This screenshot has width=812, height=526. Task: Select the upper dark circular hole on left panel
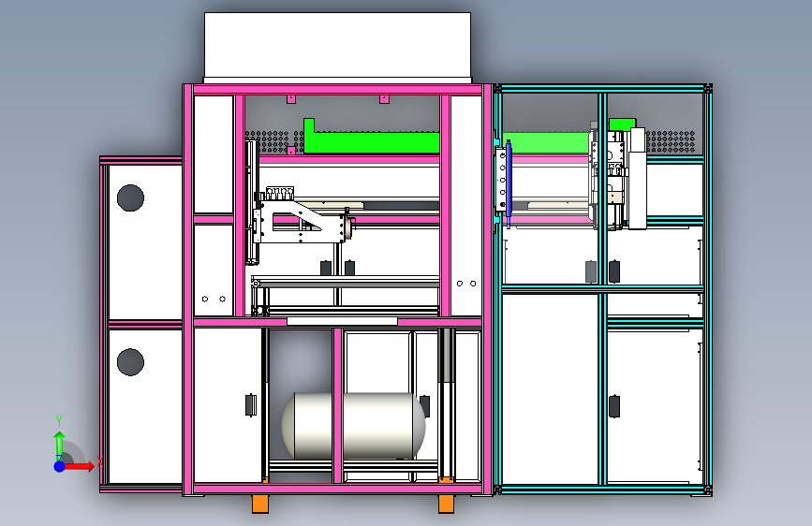tap(130, 197)
